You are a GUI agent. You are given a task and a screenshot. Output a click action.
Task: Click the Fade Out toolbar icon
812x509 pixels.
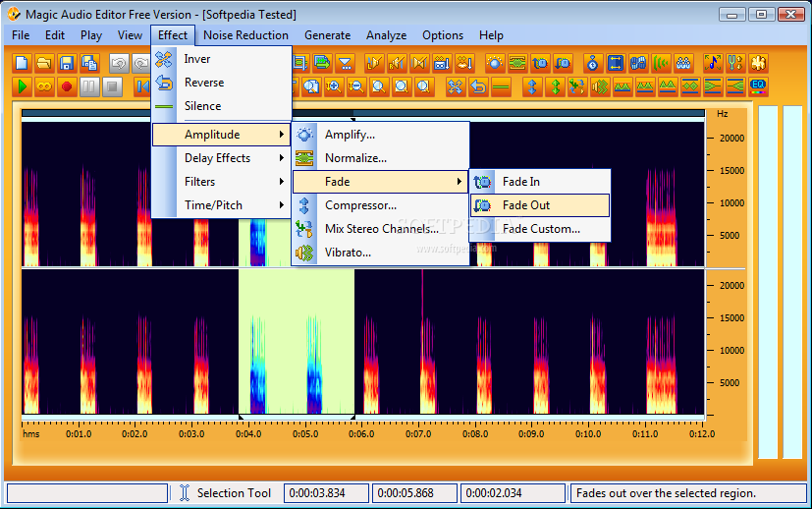(x=563, y=63)
